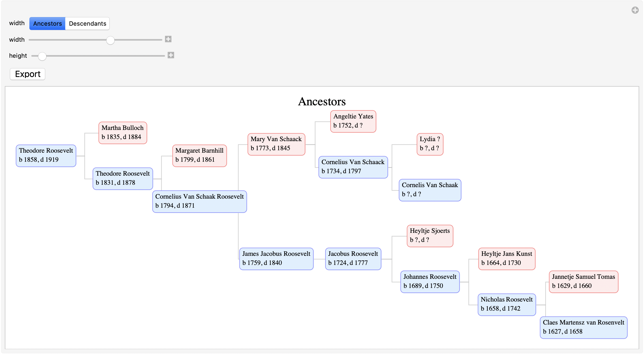Click the plus icon top-right corner
644x355 pixels.
[635, 8]
